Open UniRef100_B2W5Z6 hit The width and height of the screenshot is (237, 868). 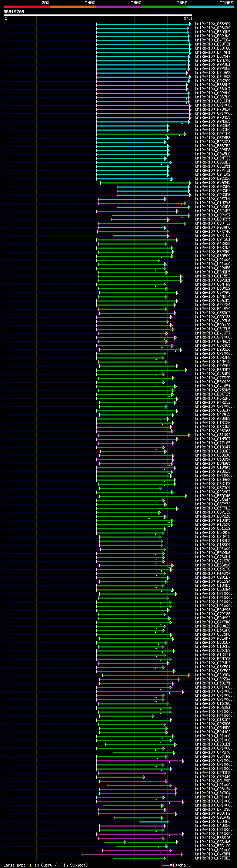[x=213, y=350]
